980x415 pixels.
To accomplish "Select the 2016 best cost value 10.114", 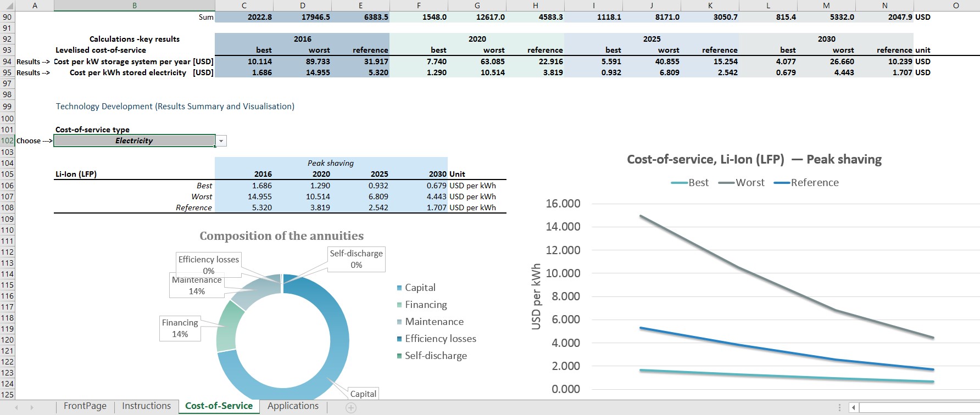I will pyautogui.click(x=244, y=61).
